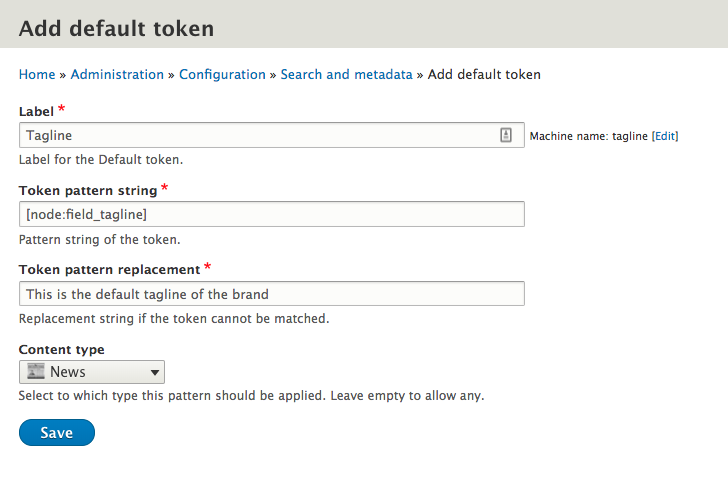Click the bold Label field caption
The height and width of the screenshot is (499, 728).
(x=36, y=110)
